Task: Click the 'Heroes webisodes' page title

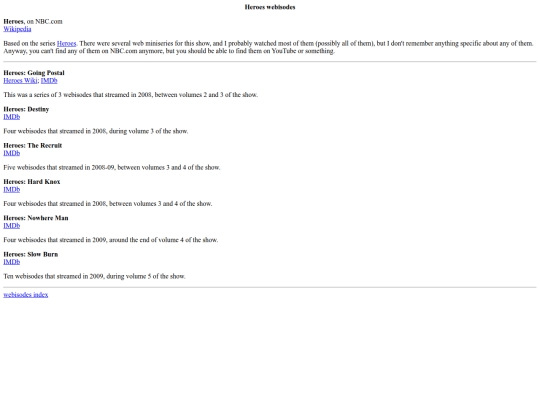Action: (x=270, y=7)
